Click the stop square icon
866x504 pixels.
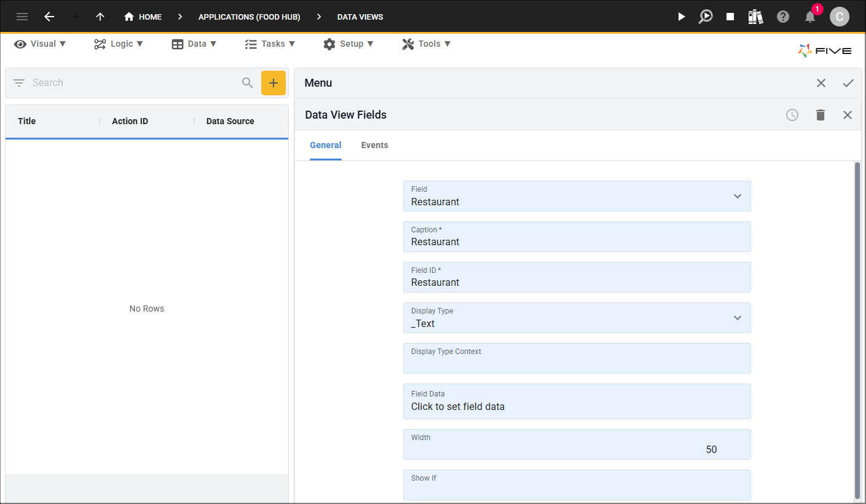[730, 17]
